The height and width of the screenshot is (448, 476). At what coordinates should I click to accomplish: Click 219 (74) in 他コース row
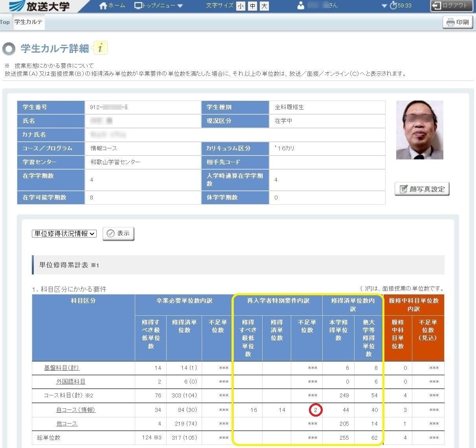186,424
